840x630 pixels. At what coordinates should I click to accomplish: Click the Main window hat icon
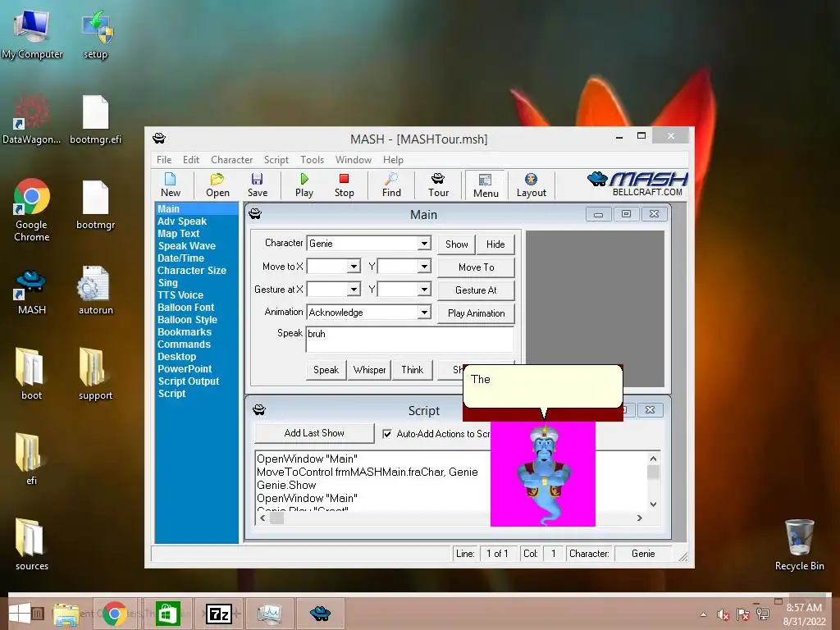(255, 214)
